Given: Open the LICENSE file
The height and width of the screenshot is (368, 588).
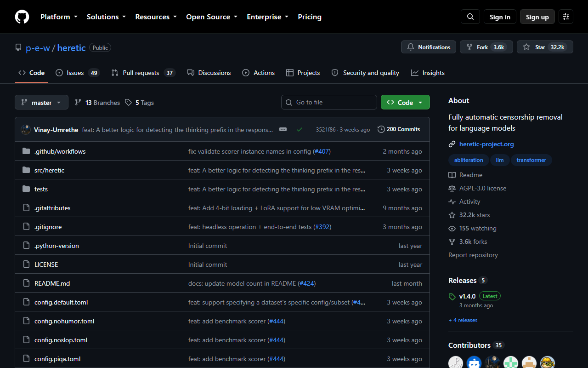Looking at the screenshot, I should tap(46, 264).
